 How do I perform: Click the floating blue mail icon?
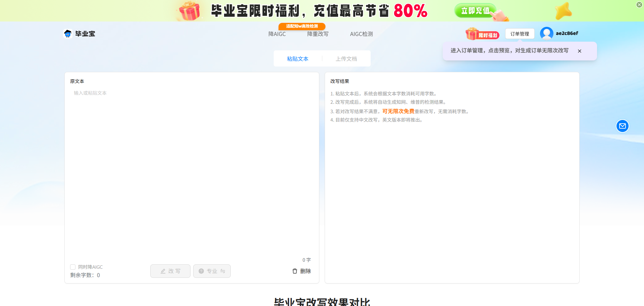pos(623,126)
